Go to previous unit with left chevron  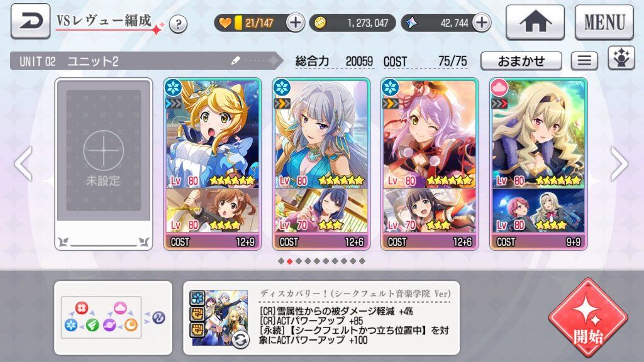coord(23,164)
